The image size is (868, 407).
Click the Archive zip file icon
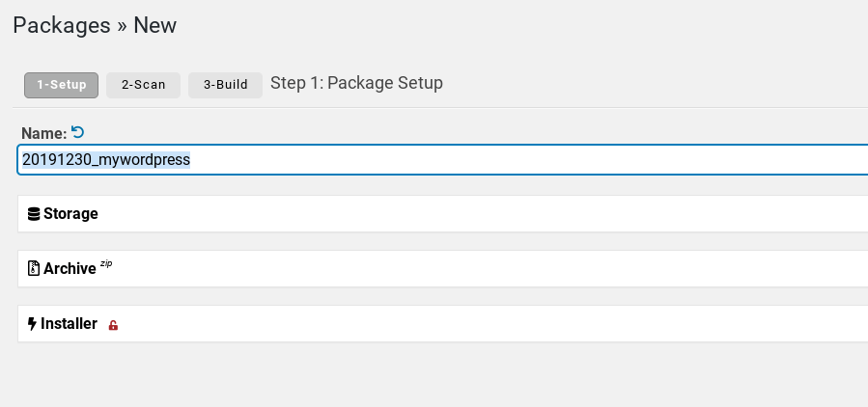tap(34, 269)
